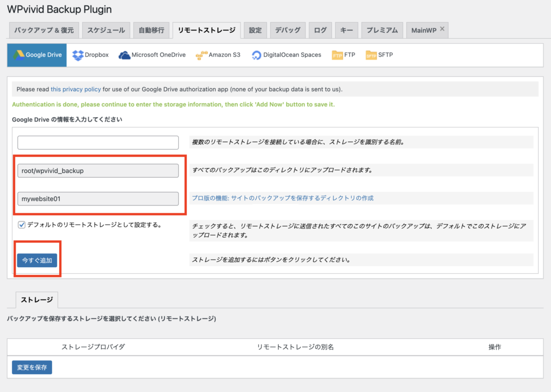Viewport: 551px width, 392px height.
Task: Select the Amazon S3 storage provider
Action: pyautogui.click(x=217, y=54)
